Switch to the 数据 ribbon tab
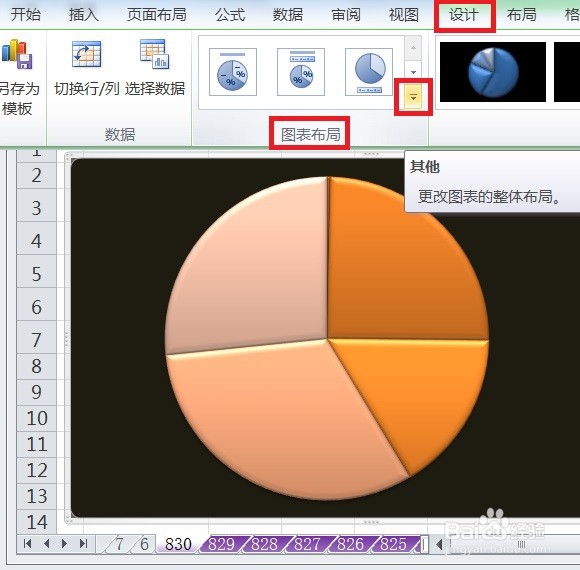580x570 pixels. [288, 15]
